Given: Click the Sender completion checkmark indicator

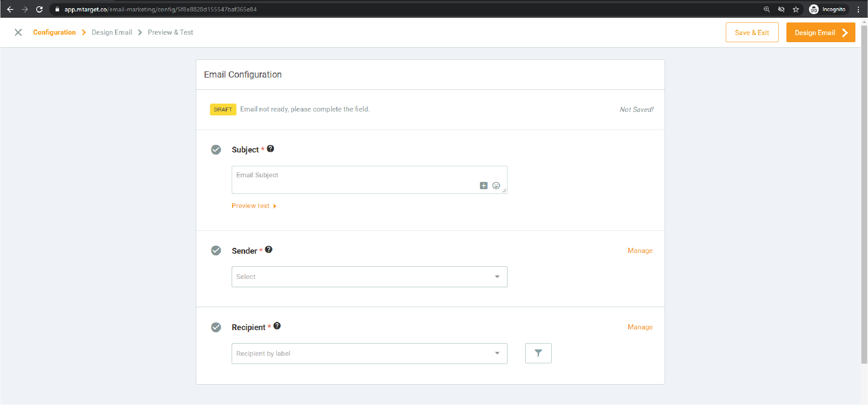Looking at the screenshot, I should coord(216,251).
